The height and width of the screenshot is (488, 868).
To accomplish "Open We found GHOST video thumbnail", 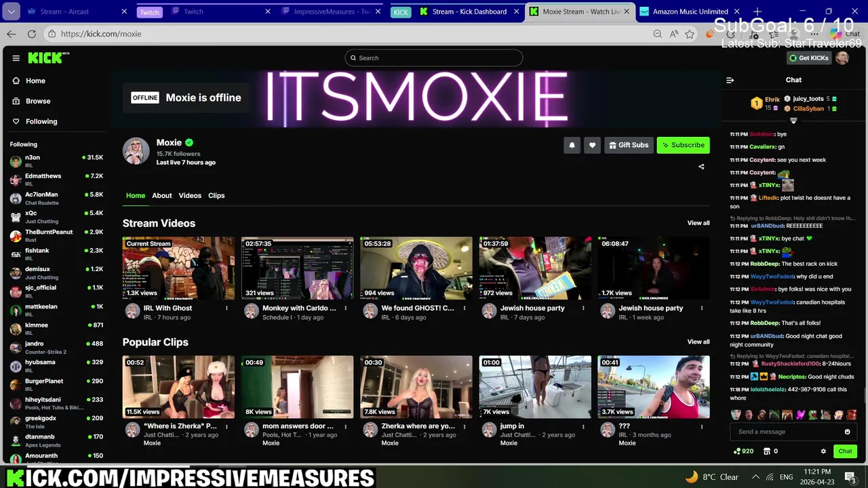I will click(x=416, y=268).
